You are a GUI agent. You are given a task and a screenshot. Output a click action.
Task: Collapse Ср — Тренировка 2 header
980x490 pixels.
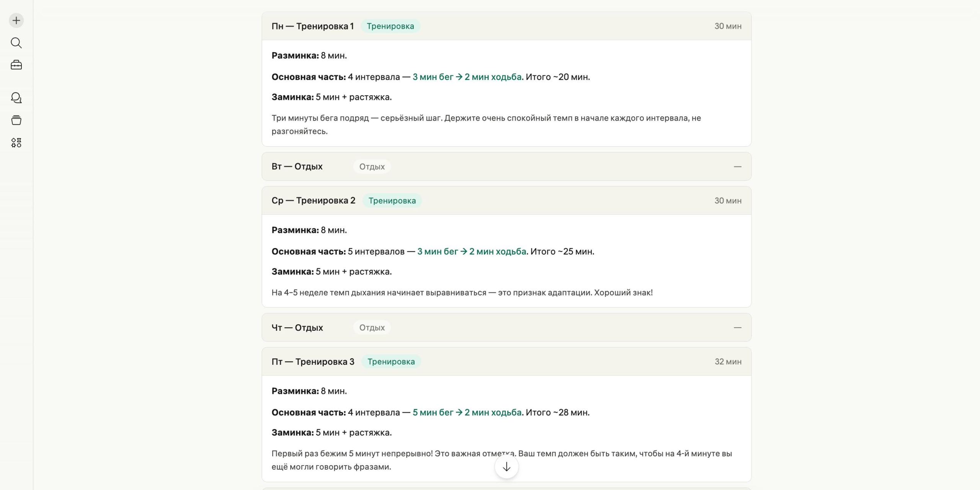click(x=313, y=201)
